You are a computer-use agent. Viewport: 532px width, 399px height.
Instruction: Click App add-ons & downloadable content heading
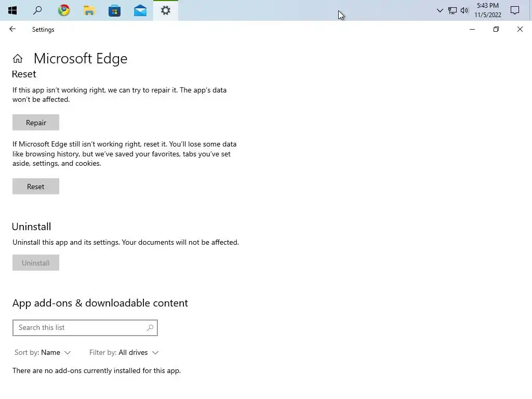tap(100, 303)
